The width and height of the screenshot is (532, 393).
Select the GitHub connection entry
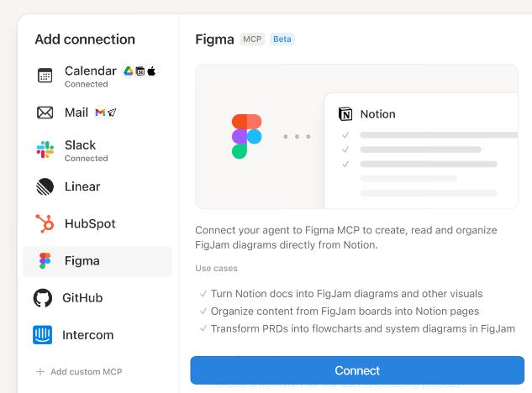point(82,298)
